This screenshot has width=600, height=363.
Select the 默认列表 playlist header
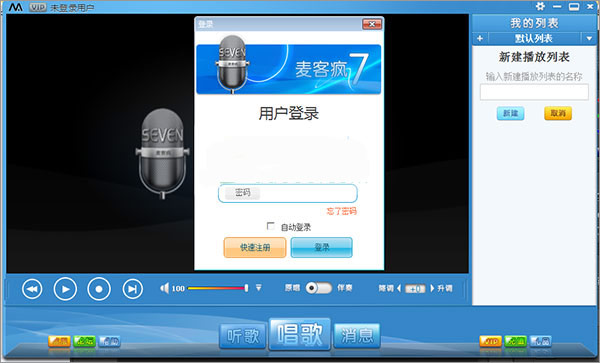click(534, 38)
